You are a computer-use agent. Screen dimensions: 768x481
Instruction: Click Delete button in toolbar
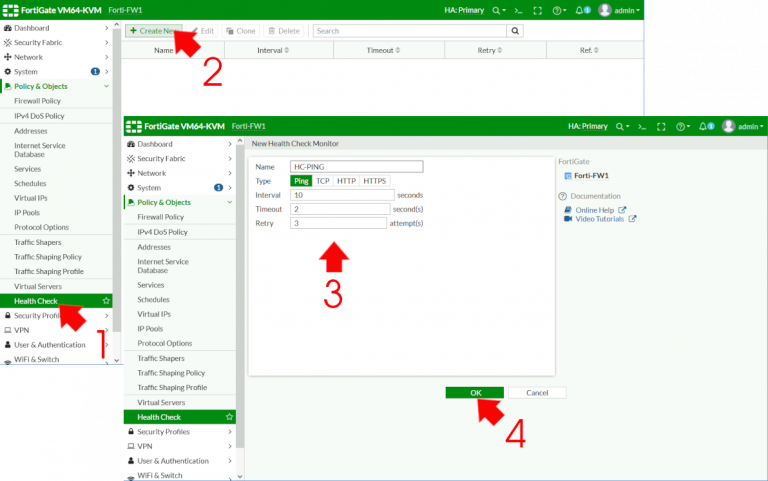click(x=284, y=31)
